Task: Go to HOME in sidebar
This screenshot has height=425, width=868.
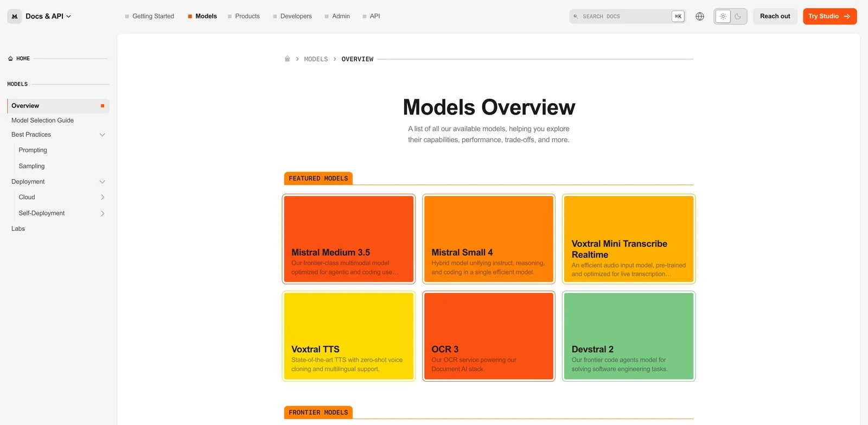Action: click(x=23, y=59)
